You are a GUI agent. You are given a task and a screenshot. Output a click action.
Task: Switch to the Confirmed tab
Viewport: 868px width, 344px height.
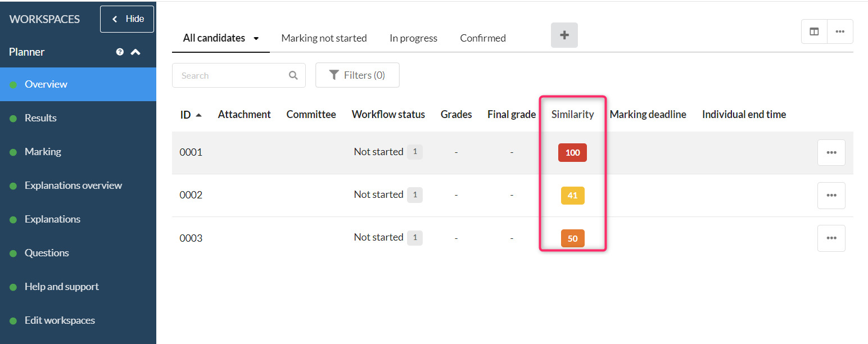482,38
